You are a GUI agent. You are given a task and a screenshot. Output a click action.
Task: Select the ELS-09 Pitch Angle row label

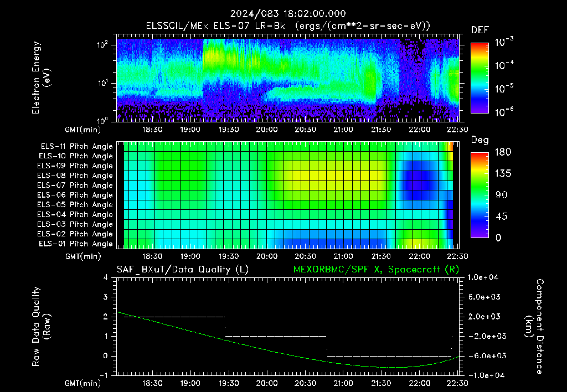point(75,166)
